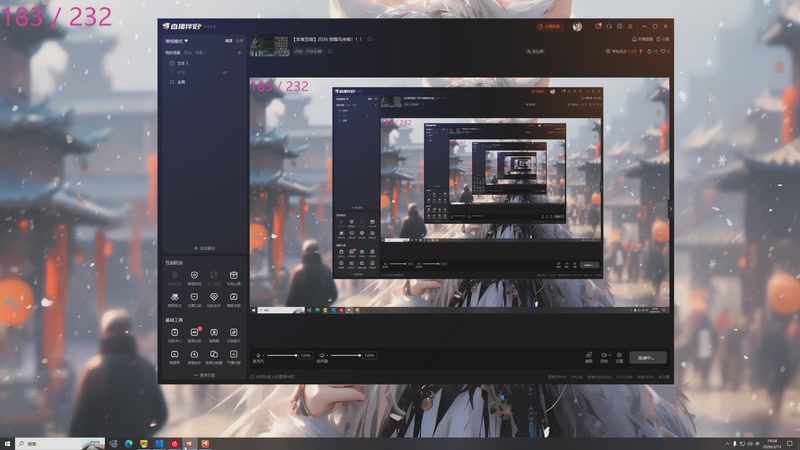The image size is (800, 450).
Task: Click the first icon in the 基础工具 section
Action: pyautogui.click(x=174, y=333)
